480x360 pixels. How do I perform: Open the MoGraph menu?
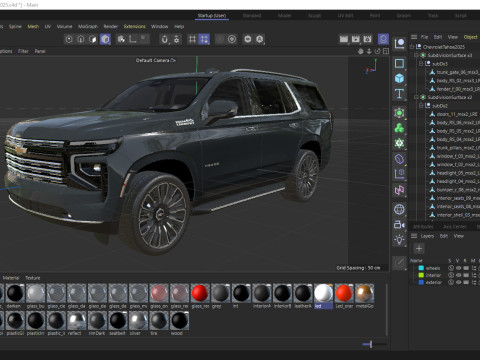(x=88, y=26)
